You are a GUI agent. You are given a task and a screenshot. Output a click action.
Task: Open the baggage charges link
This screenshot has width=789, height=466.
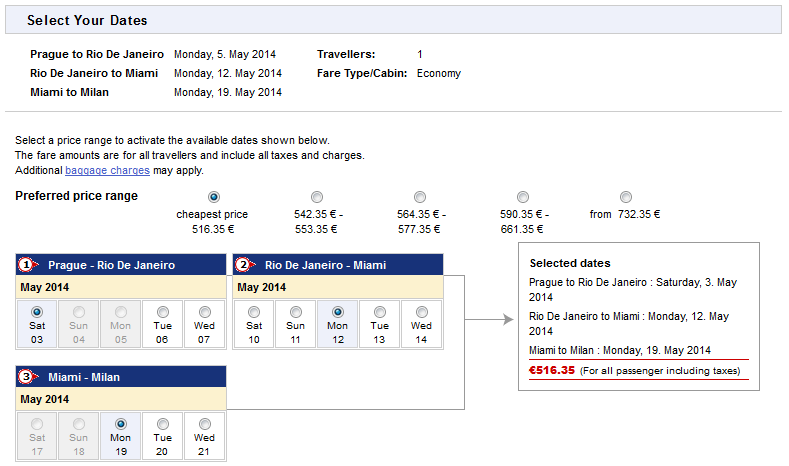point(107,171)
